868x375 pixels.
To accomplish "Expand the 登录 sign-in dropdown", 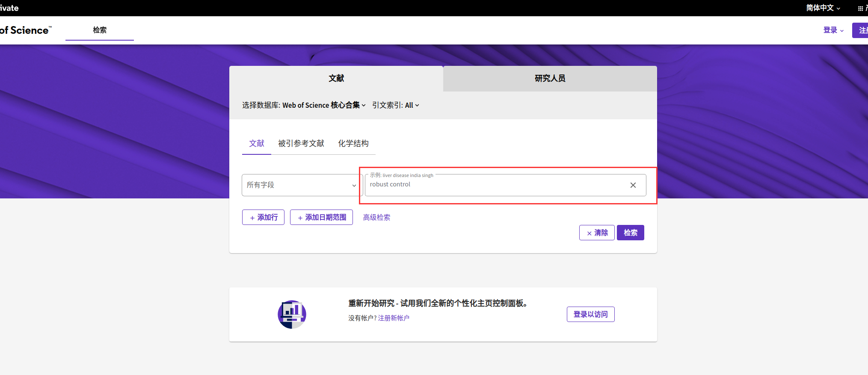I will click(833, 30).
